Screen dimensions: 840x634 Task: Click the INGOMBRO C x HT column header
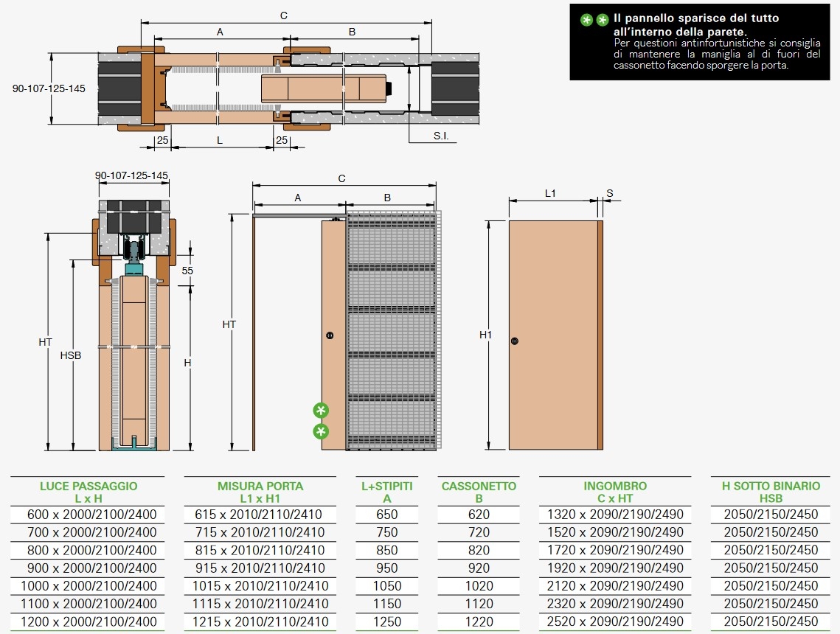click(x=615, y=492)
